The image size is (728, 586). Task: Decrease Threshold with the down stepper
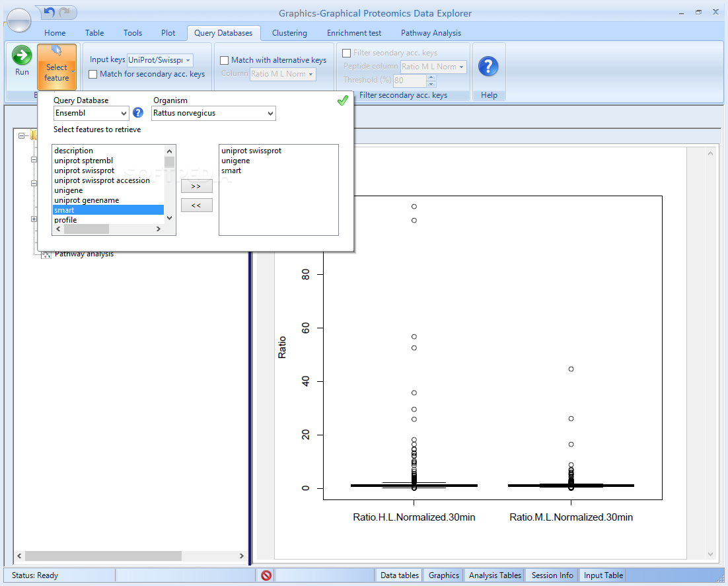tap(431, 84)
